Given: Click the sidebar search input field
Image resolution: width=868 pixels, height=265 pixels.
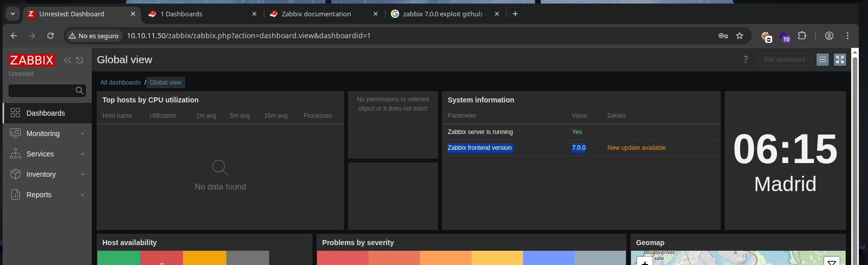Looking at the screenshot, I should pos(42,91).
